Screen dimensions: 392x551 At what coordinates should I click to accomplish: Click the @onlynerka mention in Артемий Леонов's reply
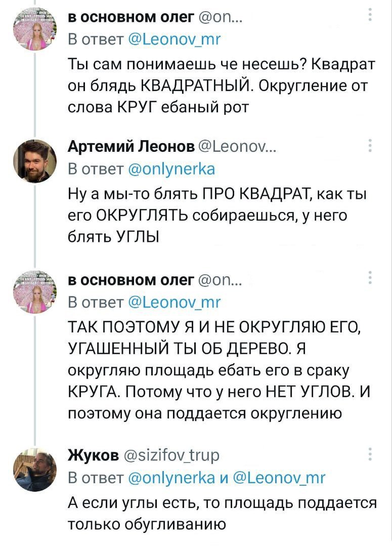point(172,168)
